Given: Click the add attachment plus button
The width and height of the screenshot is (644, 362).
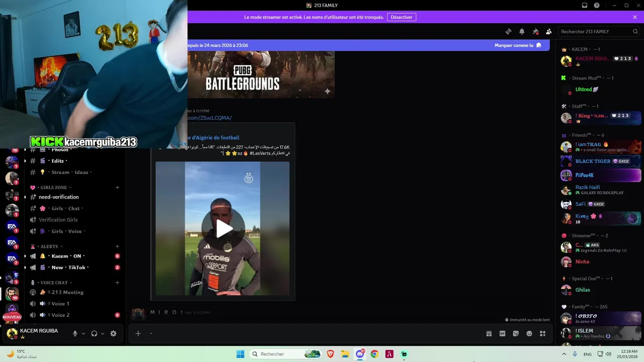Looking at the screenshot, I should (138, 333).
